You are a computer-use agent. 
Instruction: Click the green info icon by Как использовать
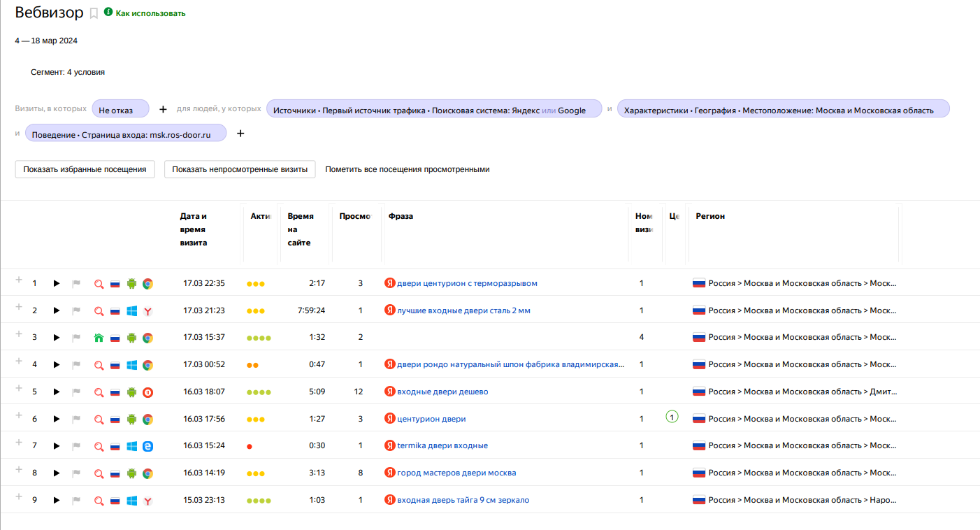click(108, 13)
